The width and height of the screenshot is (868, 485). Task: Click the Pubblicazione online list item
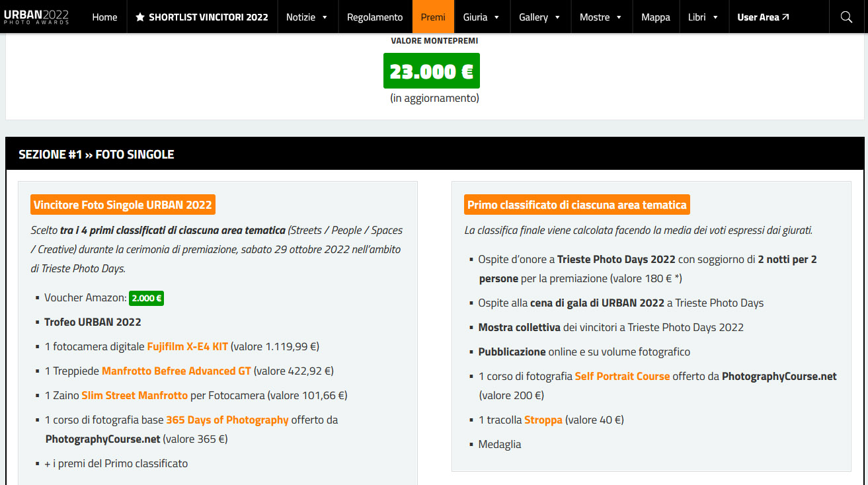coord(584,352)
